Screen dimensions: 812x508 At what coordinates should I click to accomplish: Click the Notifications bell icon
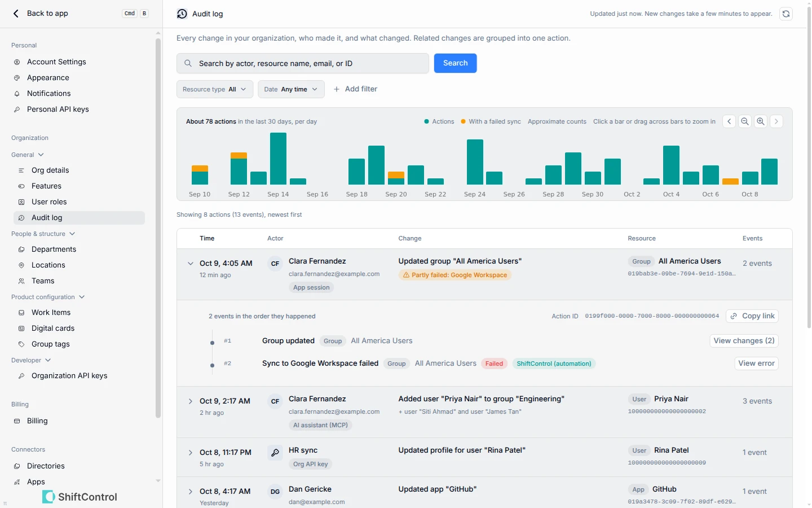pos(17,94)
